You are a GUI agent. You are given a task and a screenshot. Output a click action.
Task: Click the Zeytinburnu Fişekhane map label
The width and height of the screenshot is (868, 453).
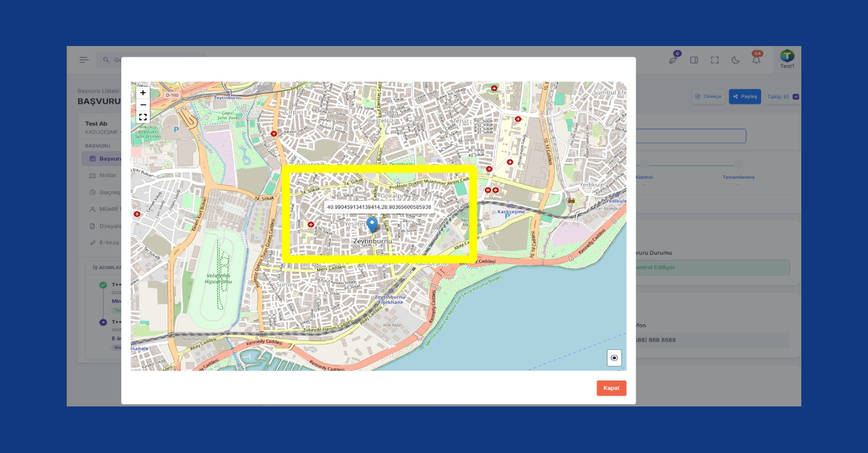click(391, 300)
